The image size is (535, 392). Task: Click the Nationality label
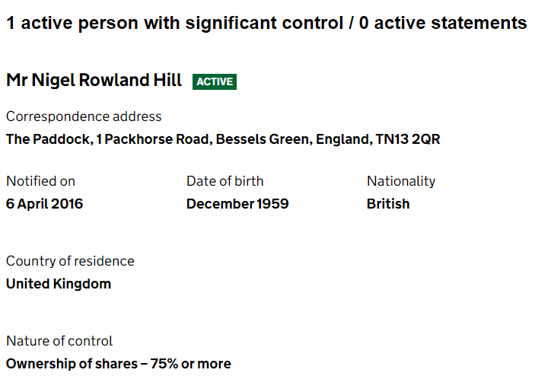pyautogui.click(x=401, y=181)
